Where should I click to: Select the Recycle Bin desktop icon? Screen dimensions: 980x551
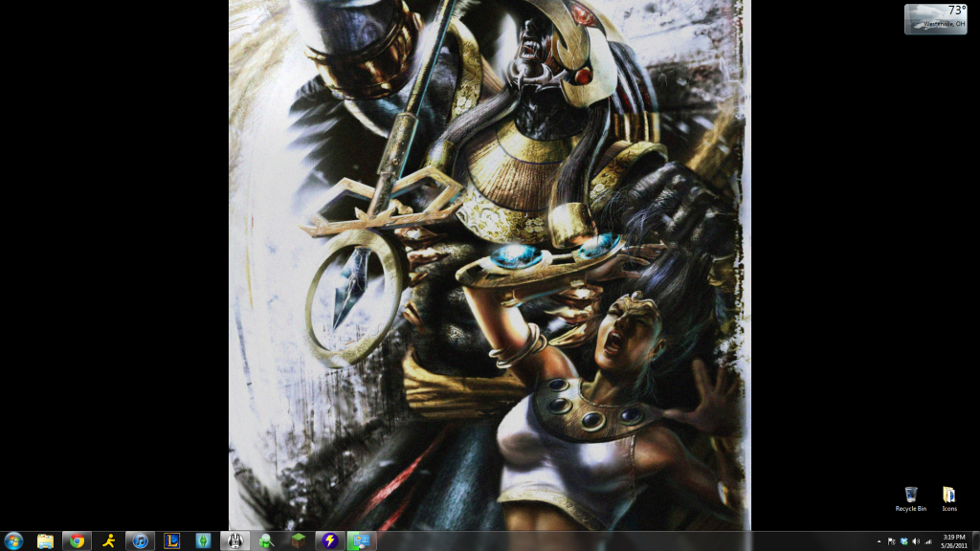click(911, 499)
